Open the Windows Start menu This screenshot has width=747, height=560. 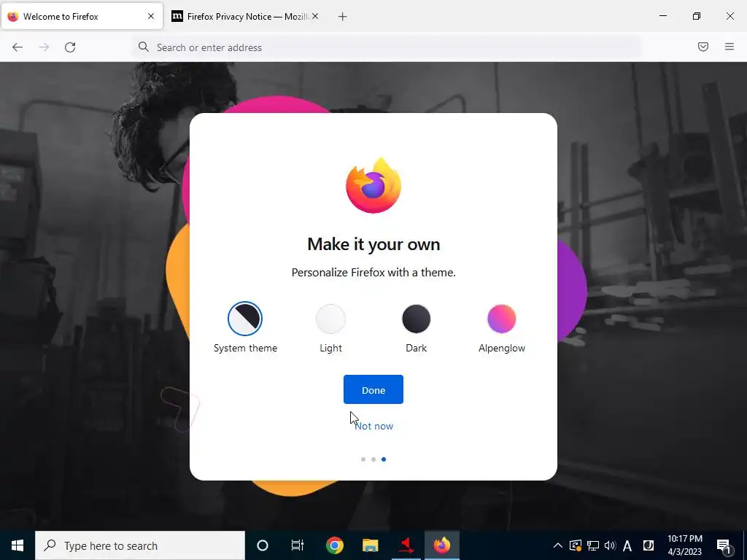point(18,545)
